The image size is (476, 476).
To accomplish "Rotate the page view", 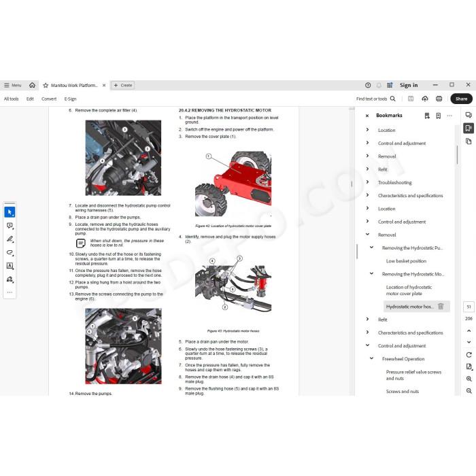I will [469, 355].
